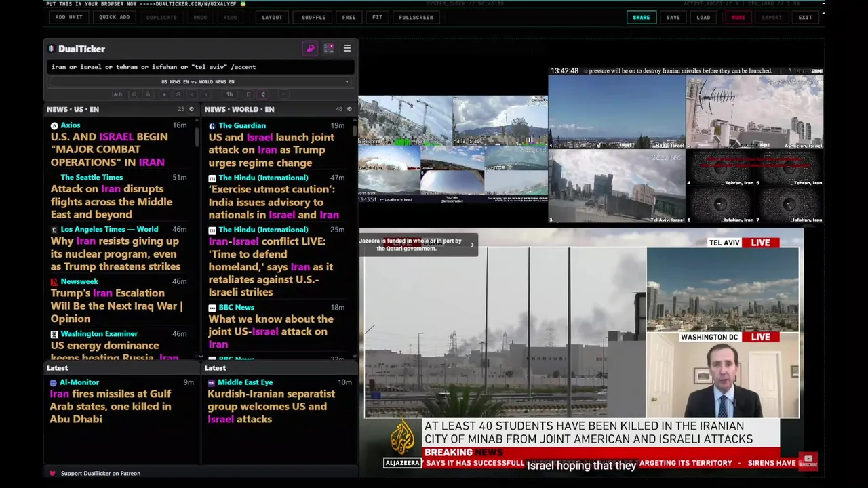Click the Middle East Eye source icon
Image resolution: width=868 pixels, height=488 pixels.
[212, 382]
